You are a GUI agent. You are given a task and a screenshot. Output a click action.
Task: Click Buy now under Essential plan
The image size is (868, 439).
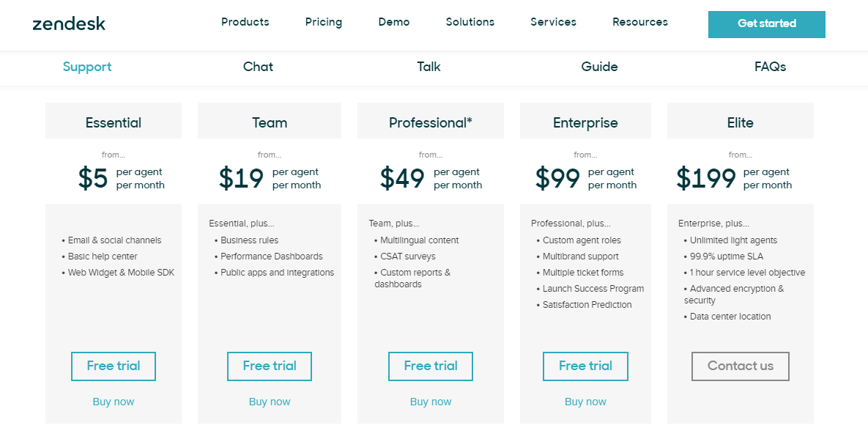coord(114,402)
